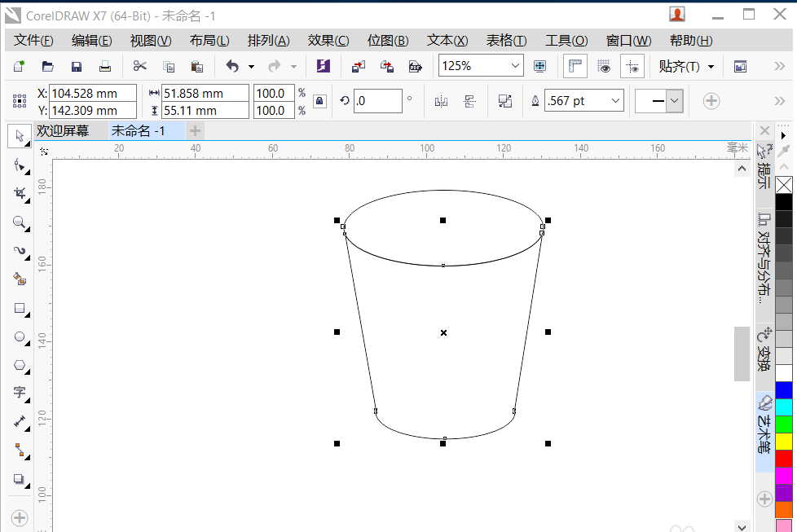The image size is (797, 532).
Task: Select the Crop tool
Action: (18, 194)
